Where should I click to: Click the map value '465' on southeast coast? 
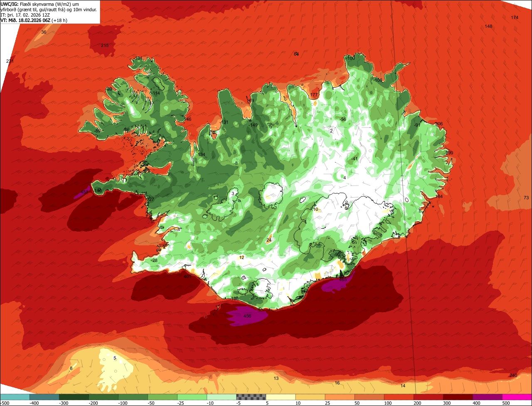(x=343, y=279)
